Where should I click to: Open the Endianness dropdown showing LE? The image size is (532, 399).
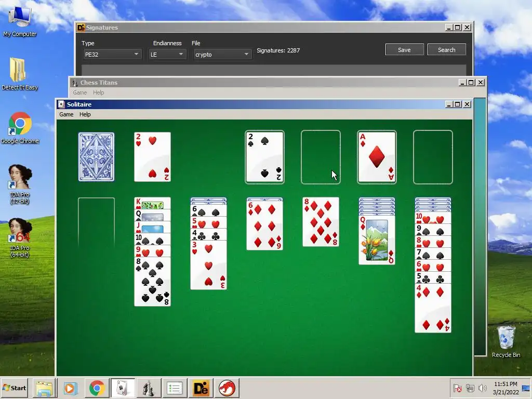[x=167, y=54]
